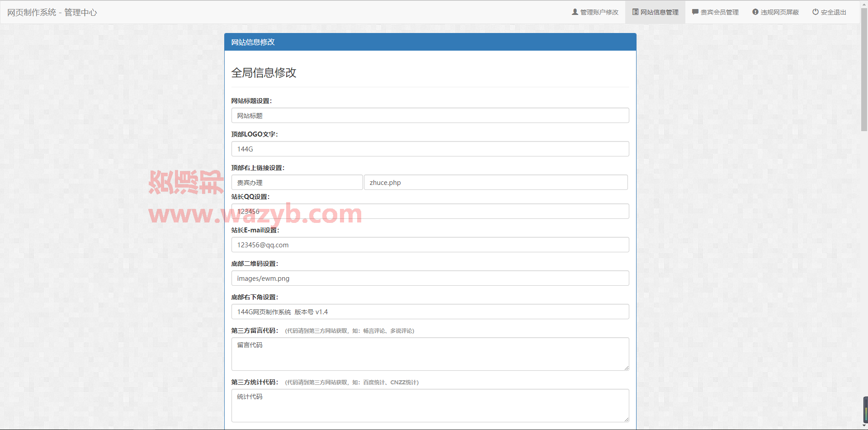
Task: Open 违规网页屏蔽 menu item
Action: click(x=775, y=12)
